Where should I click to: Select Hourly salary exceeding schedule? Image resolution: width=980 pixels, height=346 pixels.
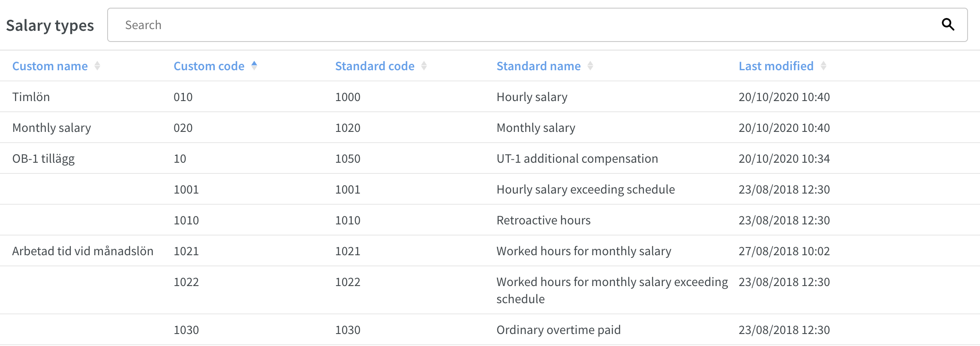(586, 189)
